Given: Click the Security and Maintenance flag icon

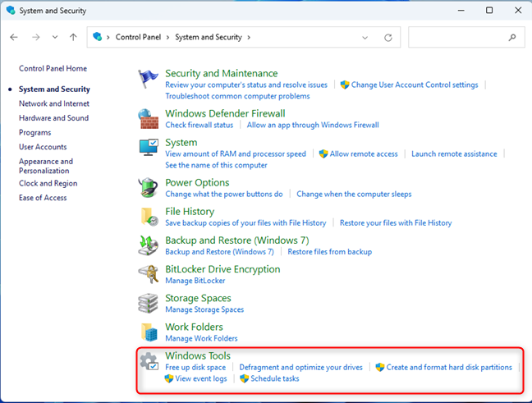Looking at the screenshot, I should [149, 79].
